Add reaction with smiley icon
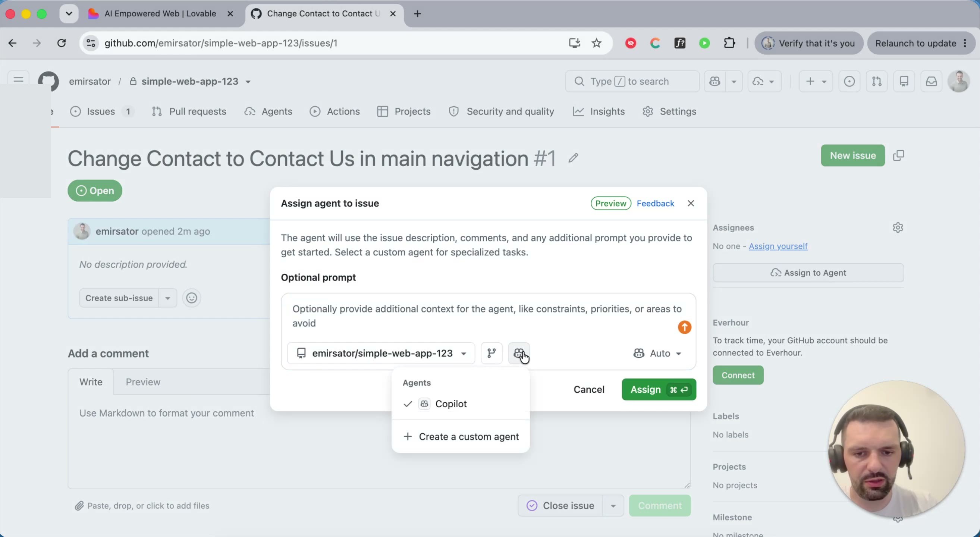This screenshot has height=537, width=980. pyautogui.click(x=191, y=298)
